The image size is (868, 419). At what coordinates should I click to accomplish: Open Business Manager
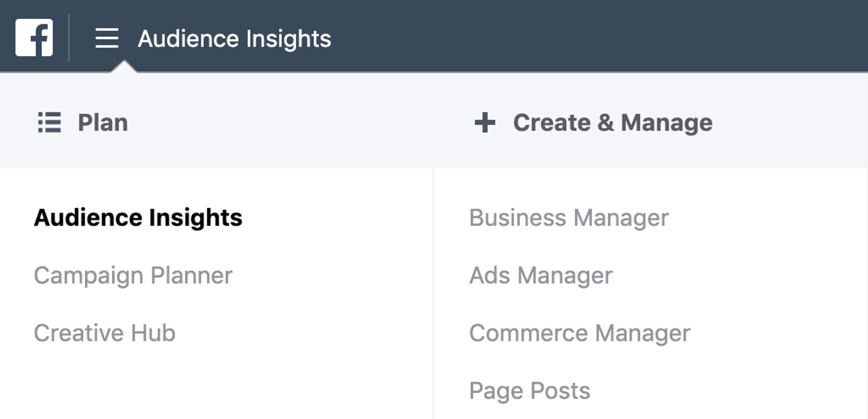coord(569,218)
